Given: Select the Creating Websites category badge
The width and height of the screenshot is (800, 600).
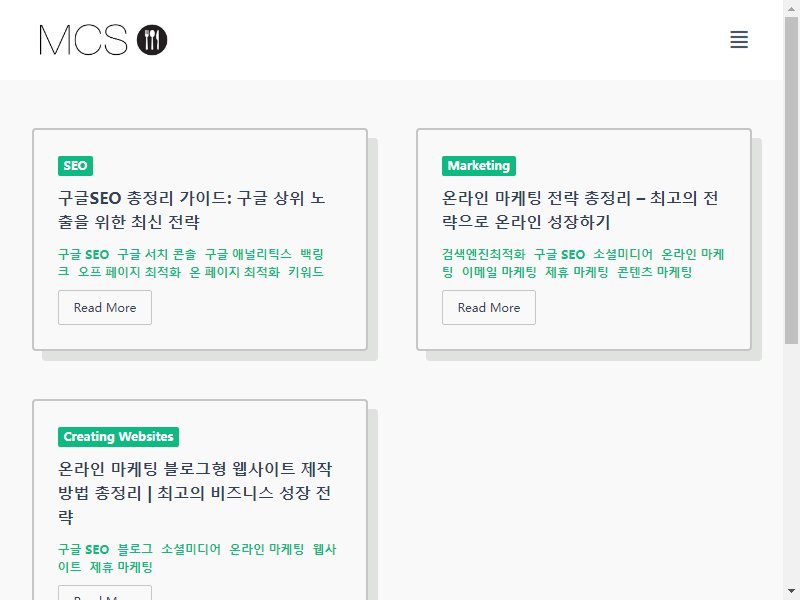Looking at the screenshot, I should [x=118, y=437].
